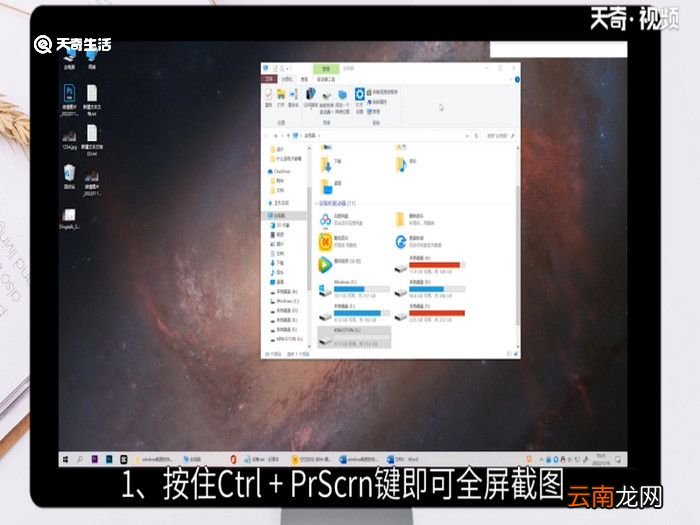Click the Back navigation arrow
The height and width of the screenshot is (525, 700).
click(x=267, y=135)
